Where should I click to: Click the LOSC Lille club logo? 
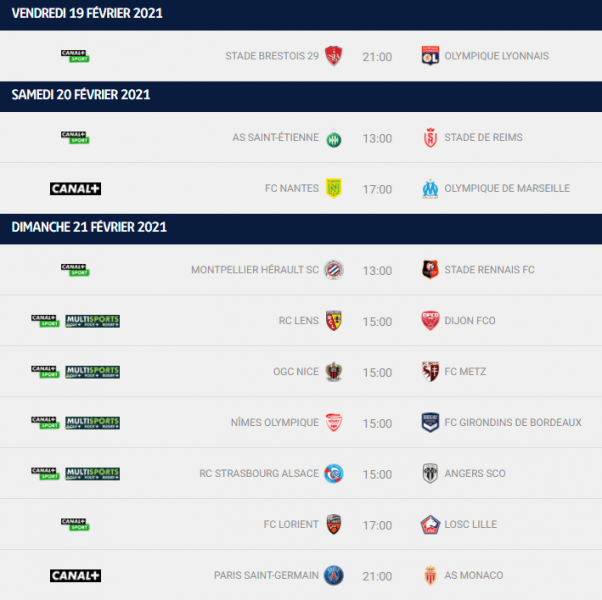click(x=431, y=525)
